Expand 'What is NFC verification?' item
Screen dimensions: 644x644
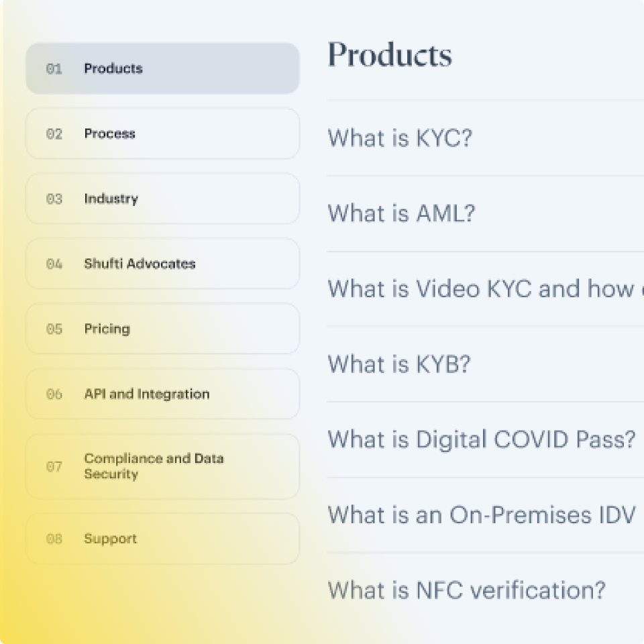(x=466, y=590)
